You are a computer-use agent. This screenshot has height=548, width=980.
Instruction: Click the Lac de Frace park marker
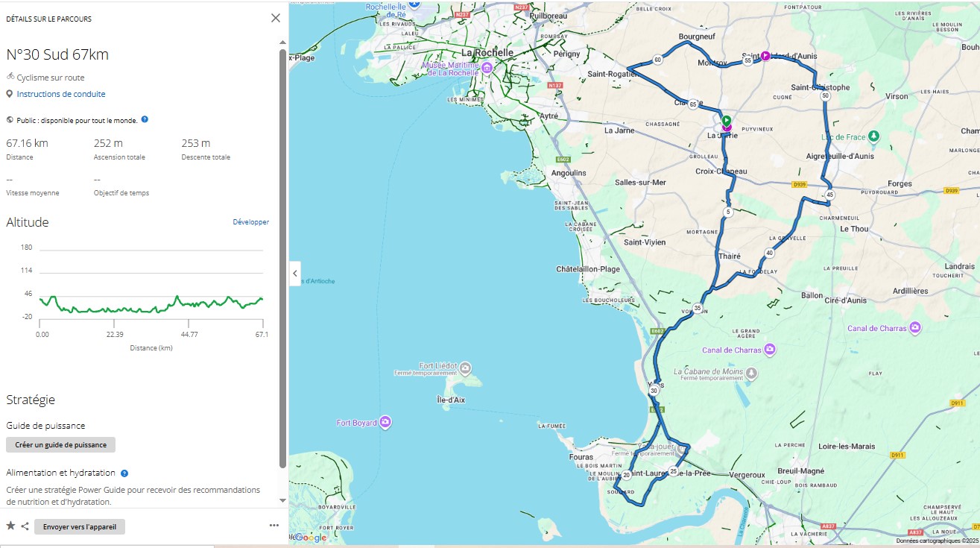click(874, 136)
